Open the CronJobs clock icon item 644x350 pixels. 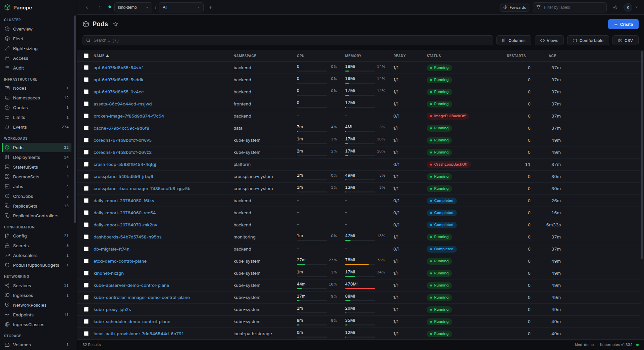[x=7, y=196]
